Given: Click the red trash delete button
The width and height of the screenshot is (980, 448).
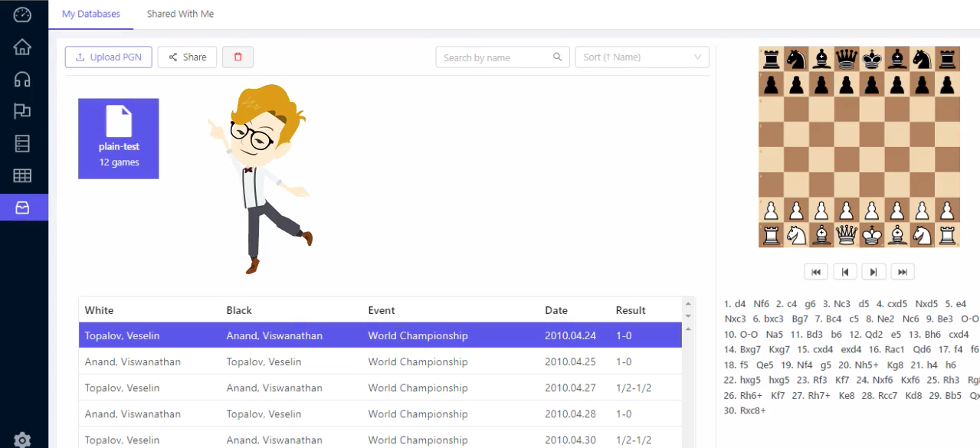Looking at the screenshot, I should (x=238, y=57).
